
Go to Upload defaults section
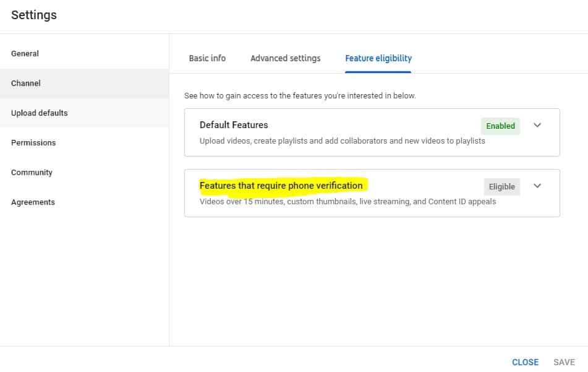(x=39, y=113)
